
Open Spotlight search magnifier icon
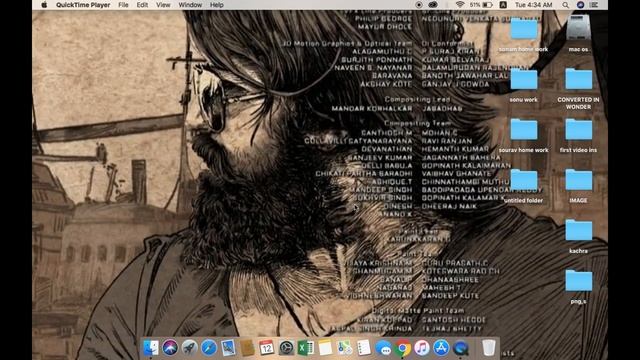[565, 5]
